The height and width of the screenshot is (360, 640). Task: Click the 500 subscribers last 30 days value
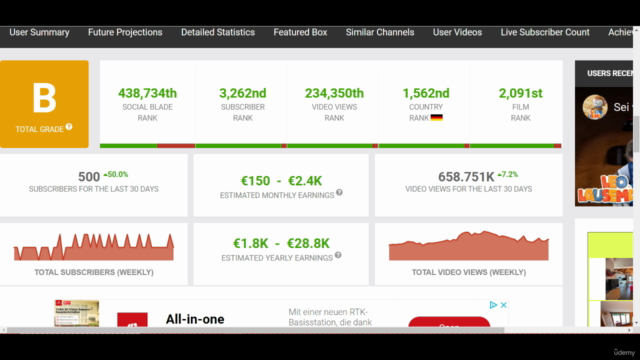click(89, 177)
